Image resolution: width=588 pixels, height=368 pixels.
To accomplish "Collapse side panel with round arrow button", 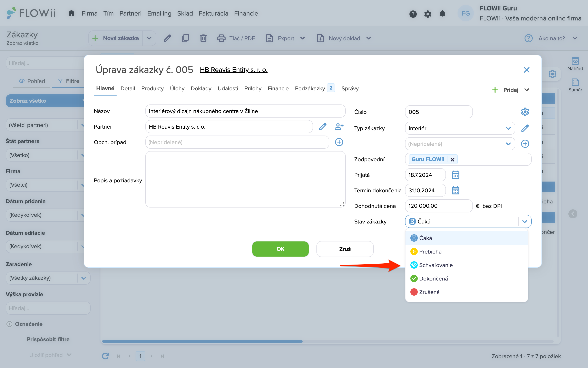I will [x=573, y=214].
